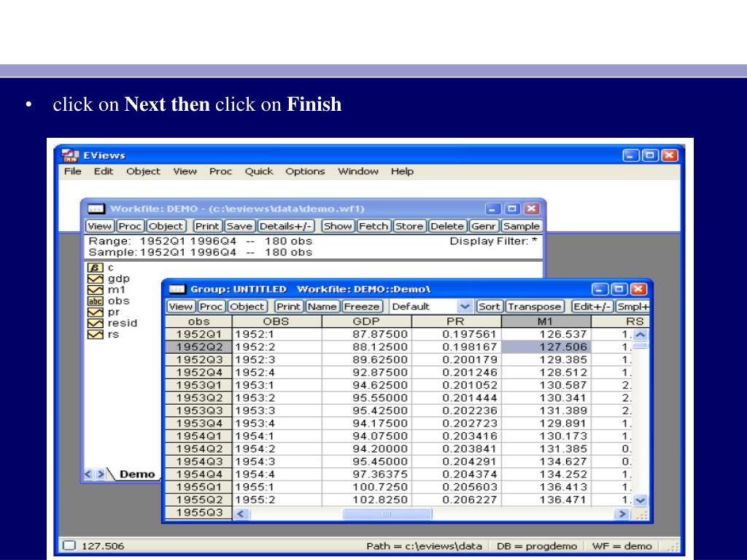Click Display Filter text in Workfile window
Screen dimensions: 747x560
point(494,241)
